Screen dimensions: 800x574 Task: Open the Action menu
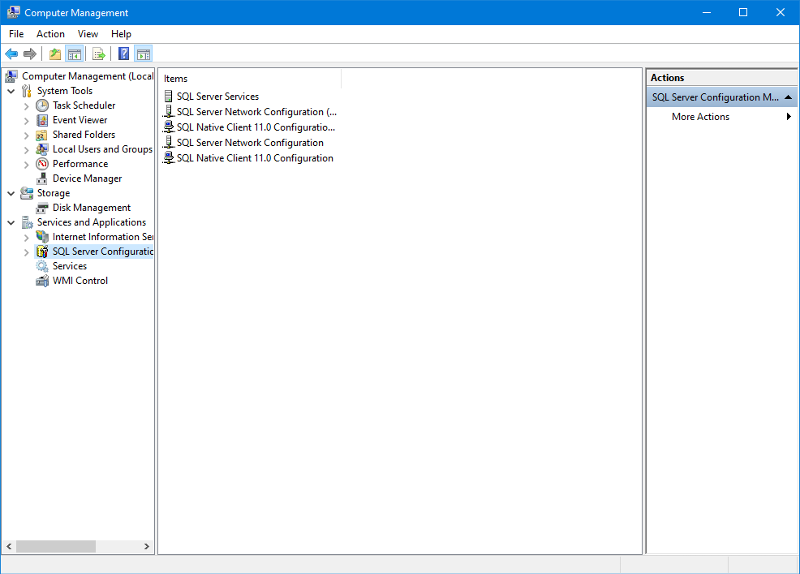click(x=51, y=34)
